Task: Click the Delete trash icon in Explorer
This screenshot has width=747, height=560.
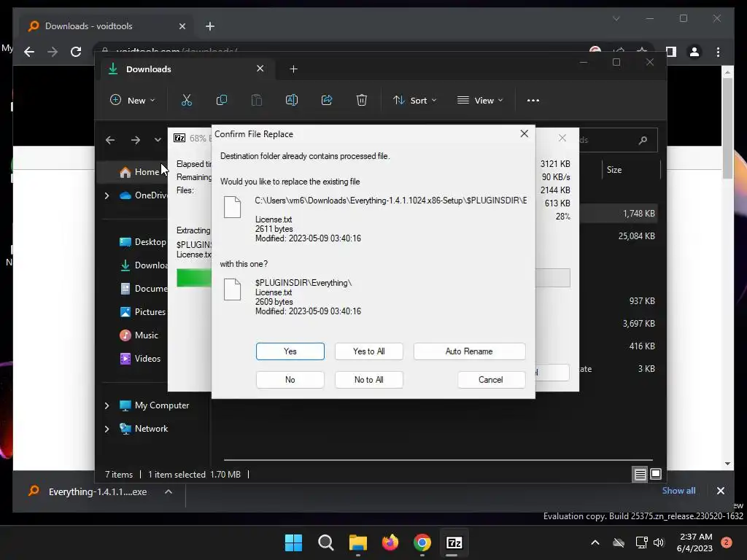Action: (362, 100)
